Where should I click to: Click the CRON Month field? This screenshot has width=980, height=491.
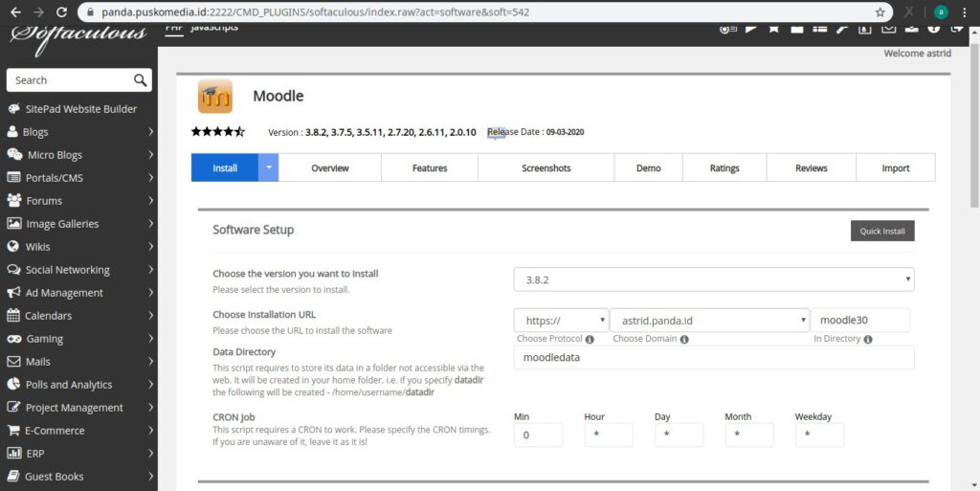(749, 435)
